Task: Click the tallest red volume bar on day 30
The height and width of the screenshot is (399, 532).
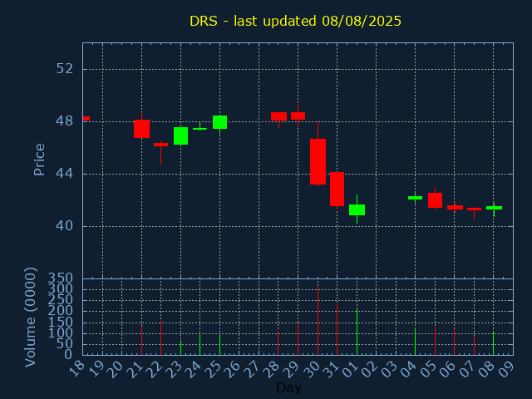Action: (x=318, y=321)
